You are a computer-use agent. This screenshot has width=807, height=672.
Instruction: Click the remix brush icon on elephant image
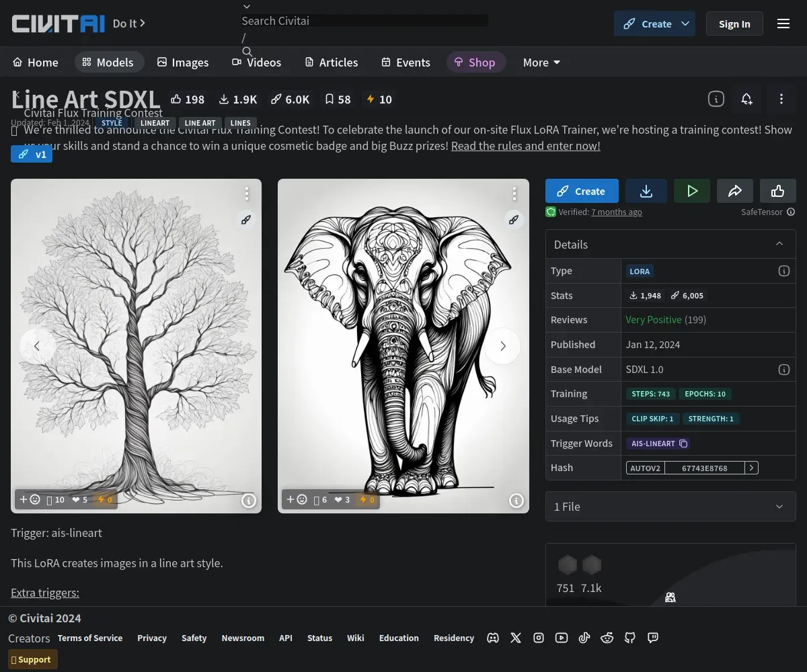[x=514, y=220]
